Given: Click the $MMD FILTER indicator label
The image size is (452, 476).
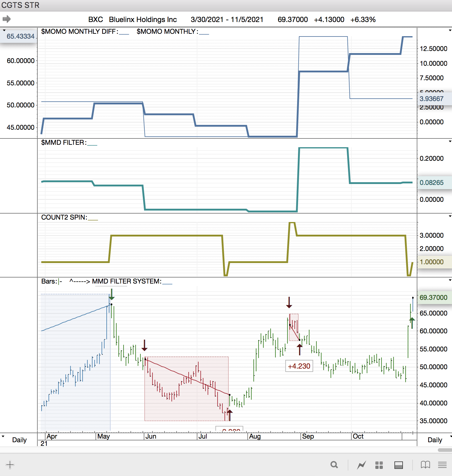Looking at the screenshot, I should [64, 142].
